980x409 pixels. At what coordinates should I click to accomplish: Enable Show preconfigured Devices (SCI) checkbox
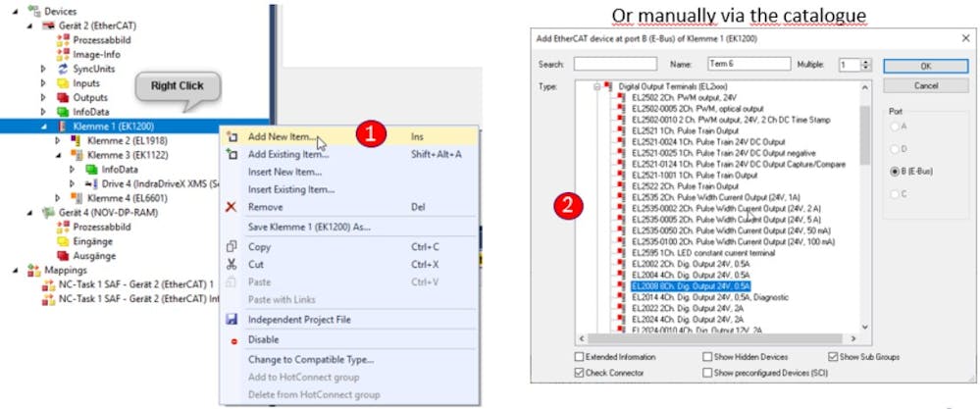tap(707, 373)
